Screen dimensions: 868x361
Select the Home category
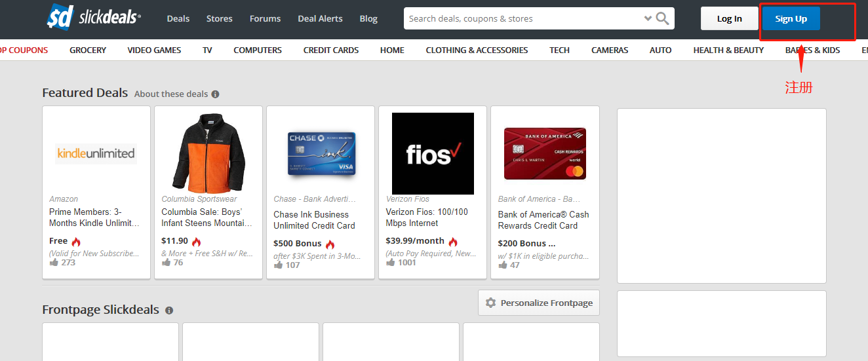(x=392, y=50)
